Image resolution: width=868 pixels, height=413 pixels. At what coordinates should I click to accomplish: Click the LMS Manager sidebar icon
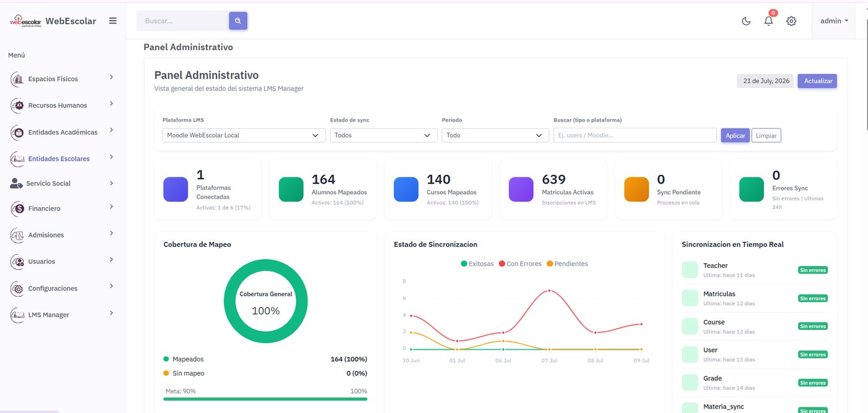tap(17, 315)
